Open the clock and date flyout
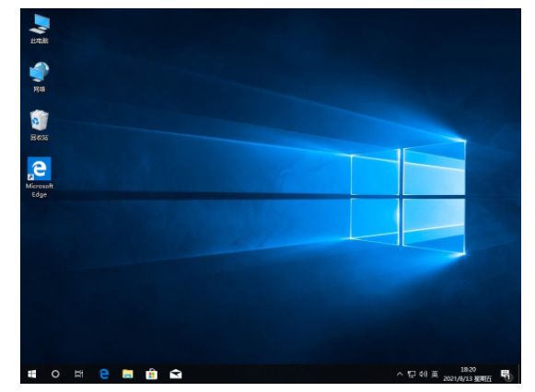Screen dimensions: 535x392 click(x=468, y=374)
